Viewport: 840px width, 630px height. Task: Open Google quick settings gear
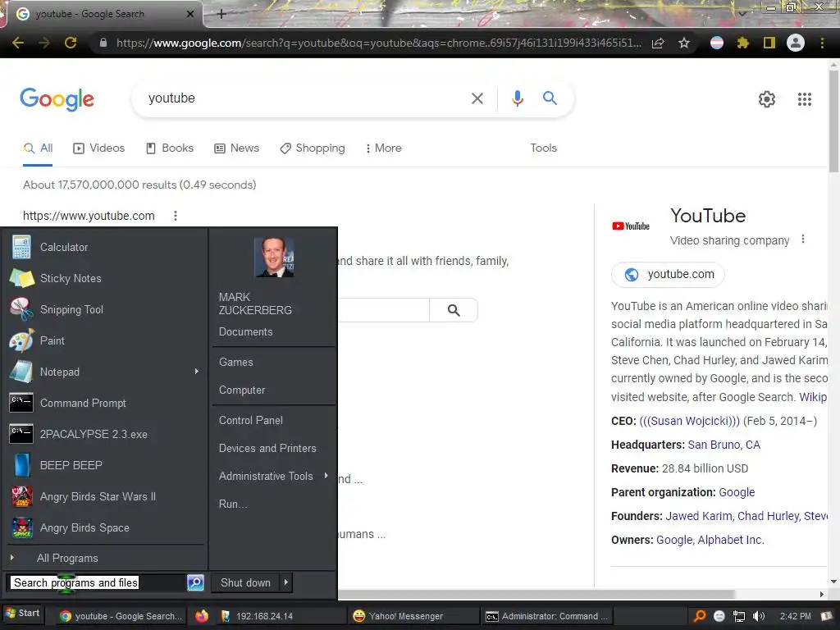coord(767,99)
